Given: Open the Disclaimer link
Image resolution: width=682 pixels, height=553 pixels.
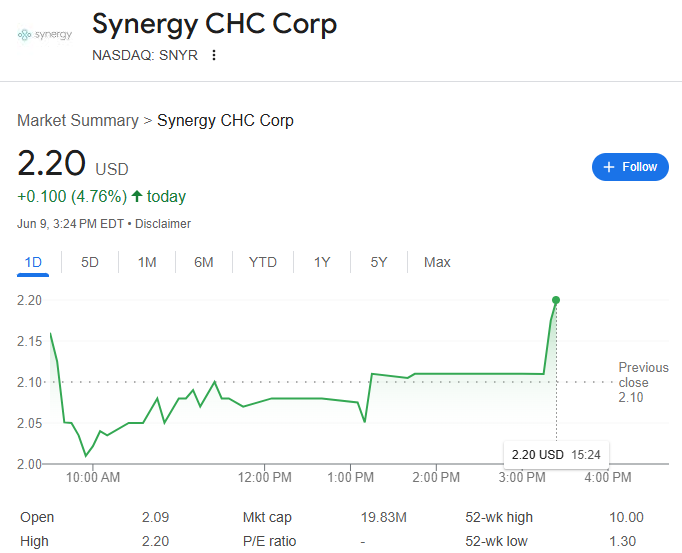Looking at the screenshot, I should pyautogui.click(x=163, y=224).
